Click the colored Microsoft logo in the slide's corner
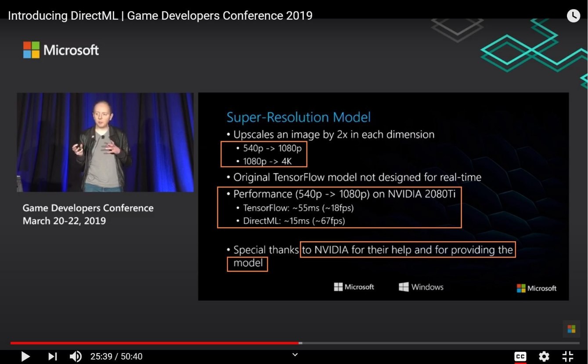This screenshot has height=364, width=588. pos(537,288)
